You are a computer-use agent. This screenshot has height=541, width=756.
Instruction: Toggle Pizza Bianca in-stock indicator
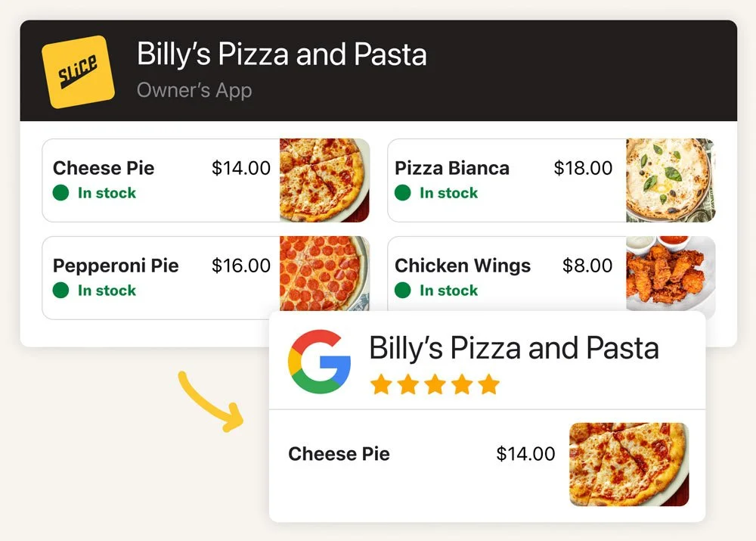click(x=403, y=193)
